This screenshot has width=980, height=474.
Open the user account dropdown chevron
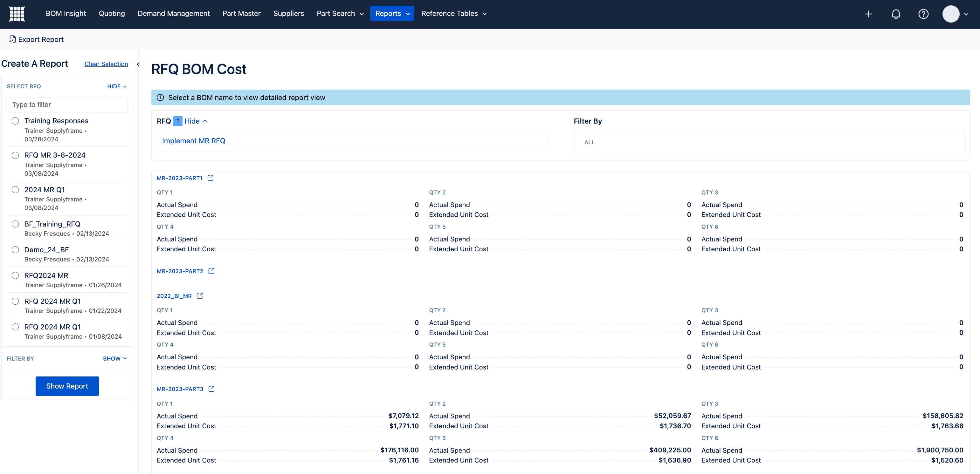click(x=966, y=14)
